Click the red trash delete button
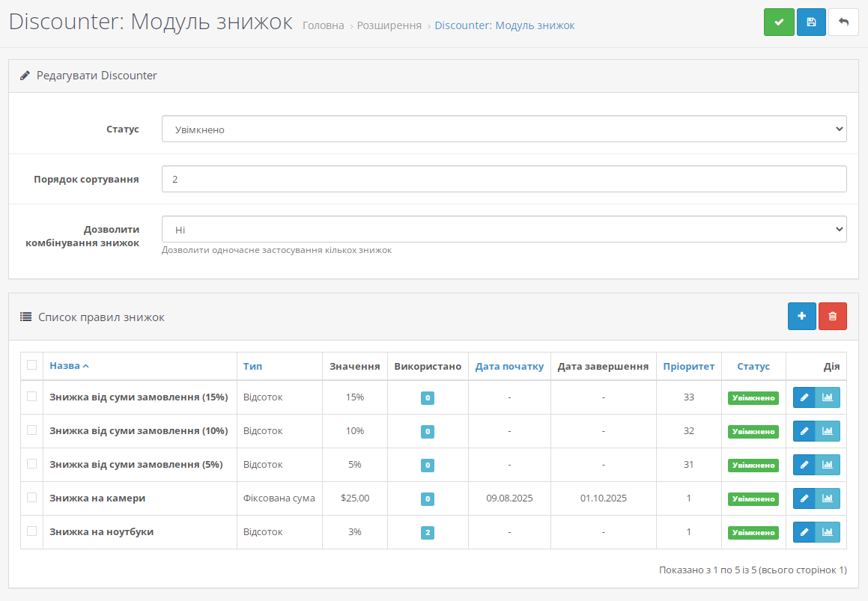The width and height of the screenshot is (868, 601). pyautogui.click(x=833, y=316)
